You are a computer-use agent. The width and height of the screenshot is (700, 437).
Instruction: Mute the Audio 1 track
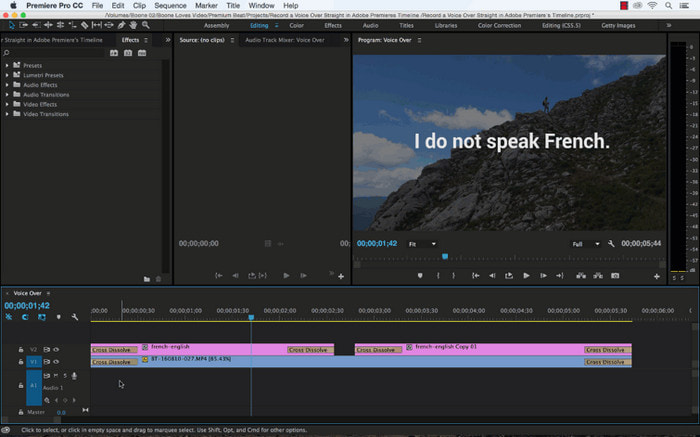click(x=55, y=376)
